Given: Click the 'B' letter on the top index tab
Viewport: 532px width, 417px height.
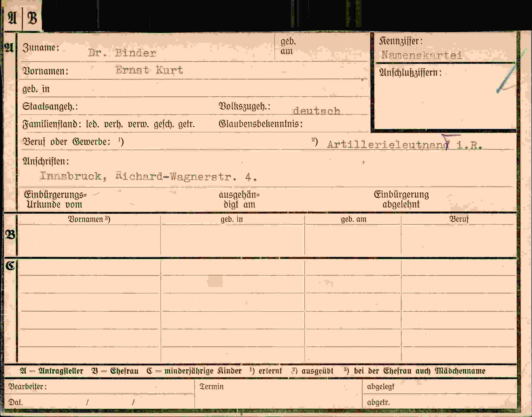Looking at the screenshot, I should click(32, 18).
